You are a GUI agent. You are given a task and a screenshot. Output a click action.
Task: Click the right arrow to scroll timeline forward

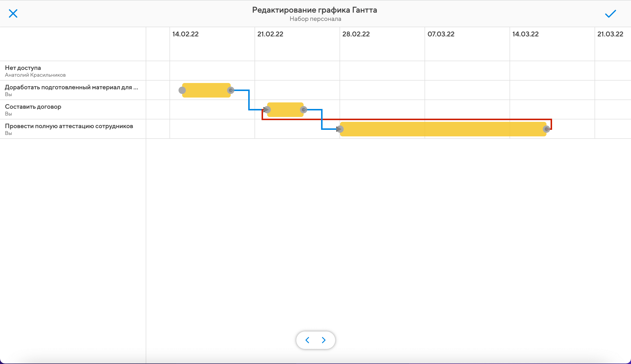324,340
